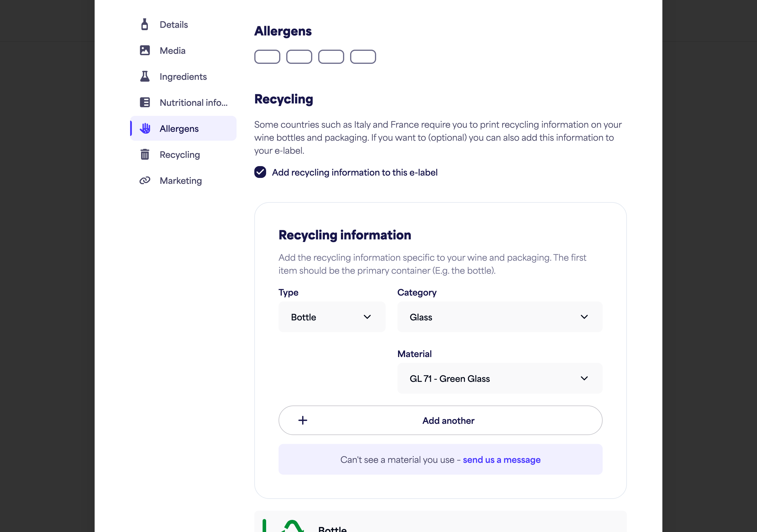Viewport: 757px width, 532px height.
Task: Click the picture icon beside Media
Action: click(x=145, y=50)
